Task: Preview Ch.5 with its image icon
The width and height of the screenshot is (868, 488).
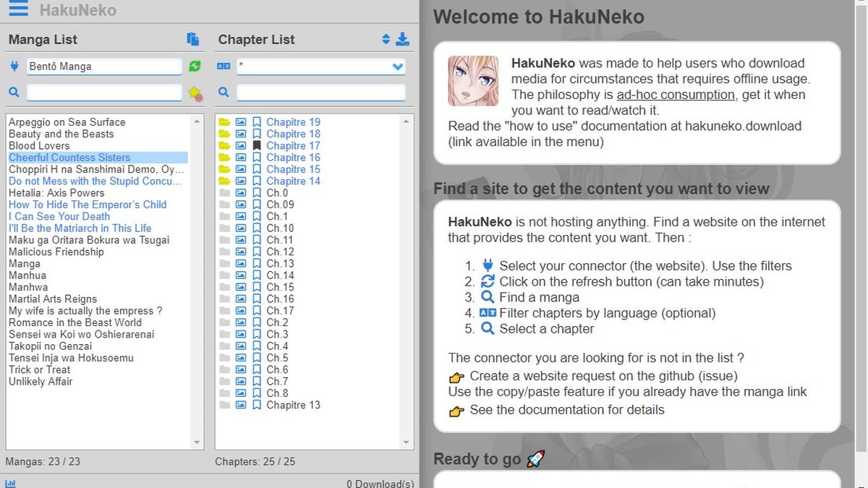Action: (x=241, y=358)
